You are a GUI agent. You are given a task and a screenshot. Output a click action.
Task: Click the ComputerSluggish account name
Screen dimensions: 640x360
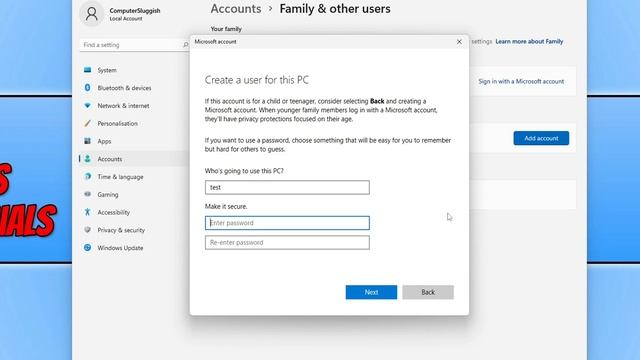[135, 11]
